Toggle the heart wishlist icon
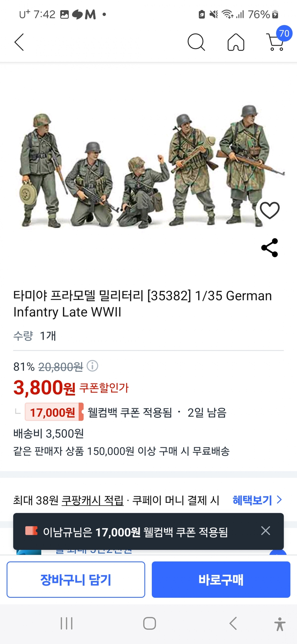 coord(270,210)
